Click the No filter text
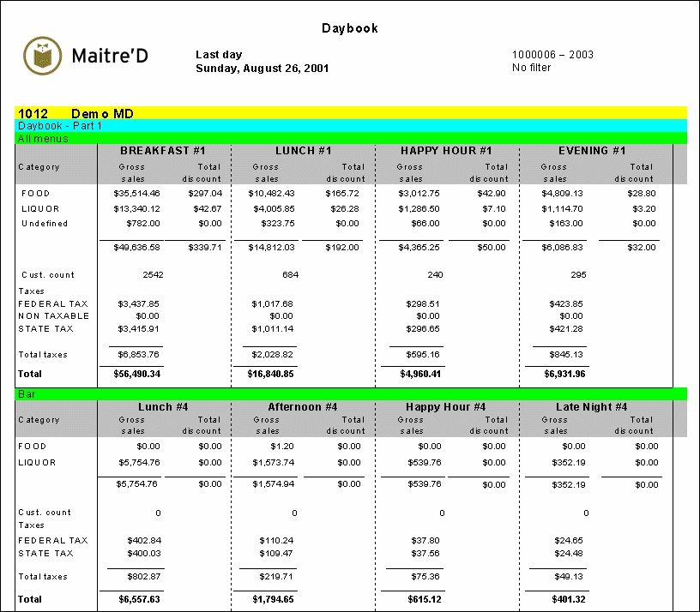Viewport: 700px width, 612px height. tap(532, 68)
